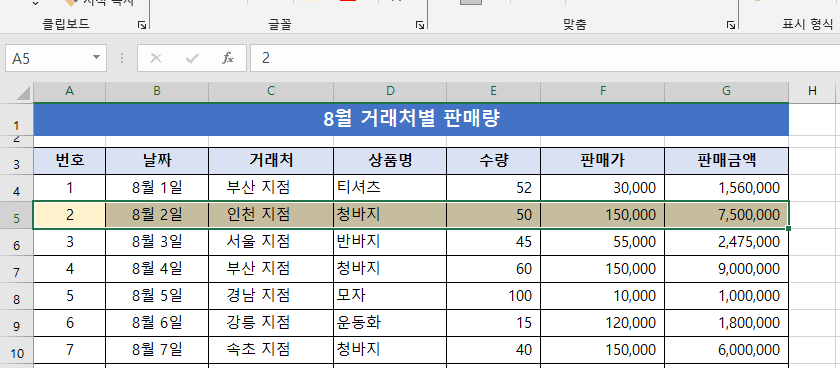Select column B header
The height and width of the screenshot is (368, 840).
157,92
